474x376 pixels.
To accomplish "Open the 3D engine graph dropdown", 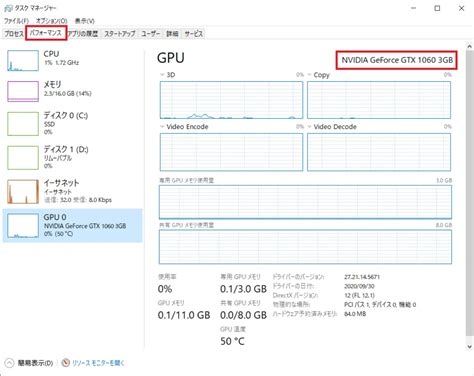I will coord(162,75).
